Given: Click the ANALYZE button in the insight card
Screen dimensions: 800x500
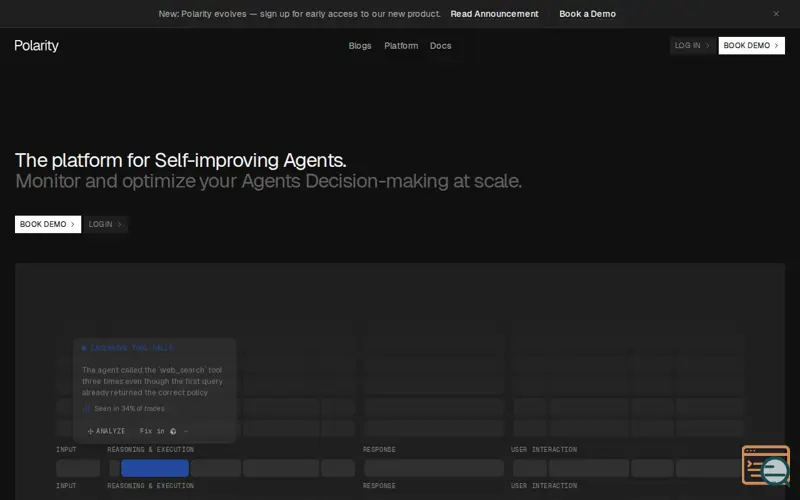Looking at the screenshot, I should [106, 431].
